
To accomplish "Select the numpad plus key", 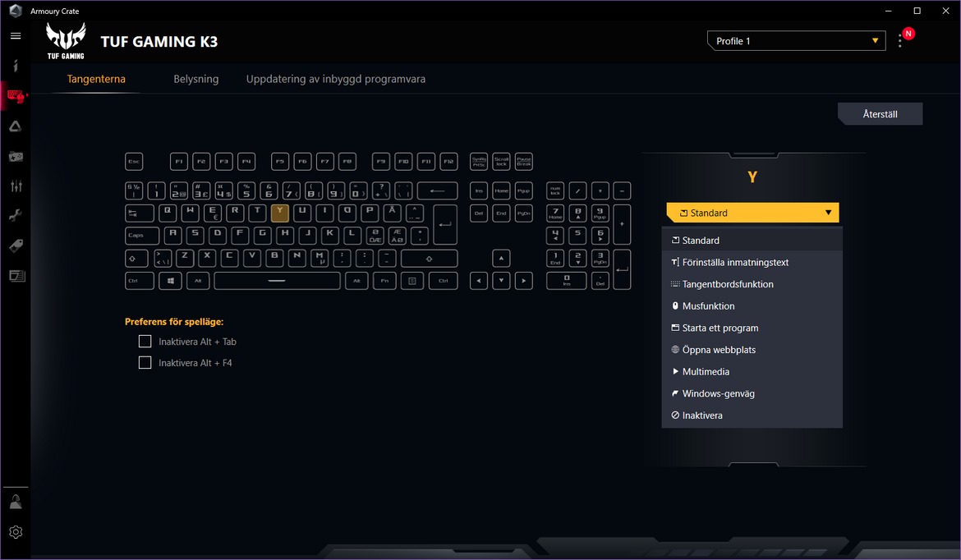I will [622, 224].
